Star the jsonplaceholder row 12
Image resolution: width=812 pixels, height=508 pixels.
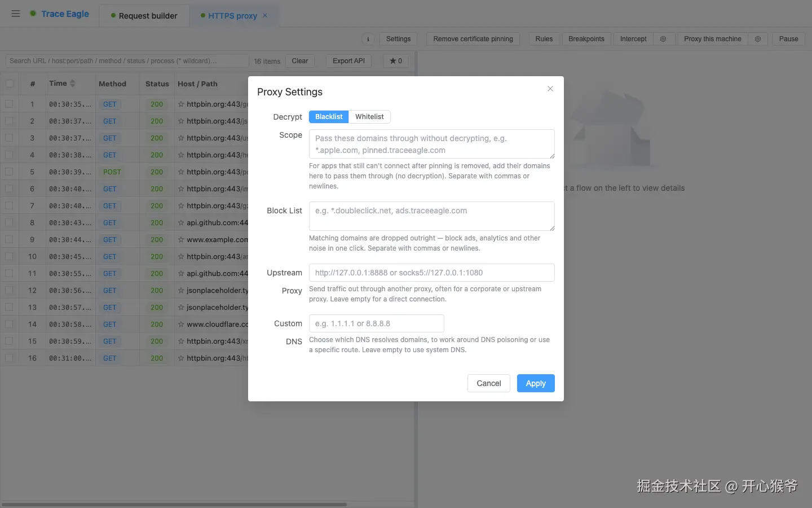[x=181, y=291]
